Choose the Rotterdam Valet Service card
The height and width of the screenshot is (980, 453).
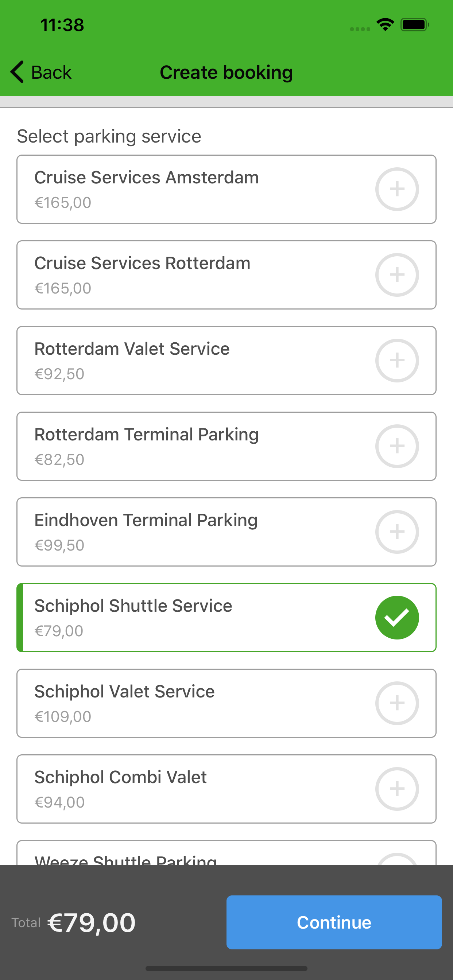(x=226, y=361)
